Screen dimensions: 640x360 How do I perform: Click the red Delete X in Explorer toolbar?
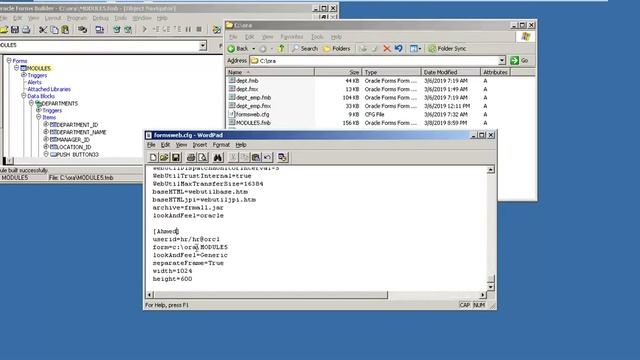pyautogui.click(x=387, y=49)
